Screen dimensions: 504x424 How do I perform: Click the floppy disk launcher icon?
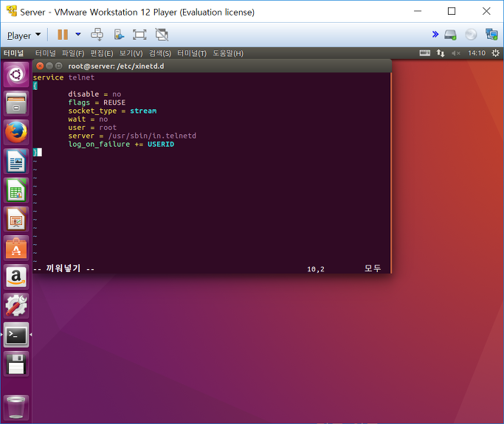coord(16,364)
